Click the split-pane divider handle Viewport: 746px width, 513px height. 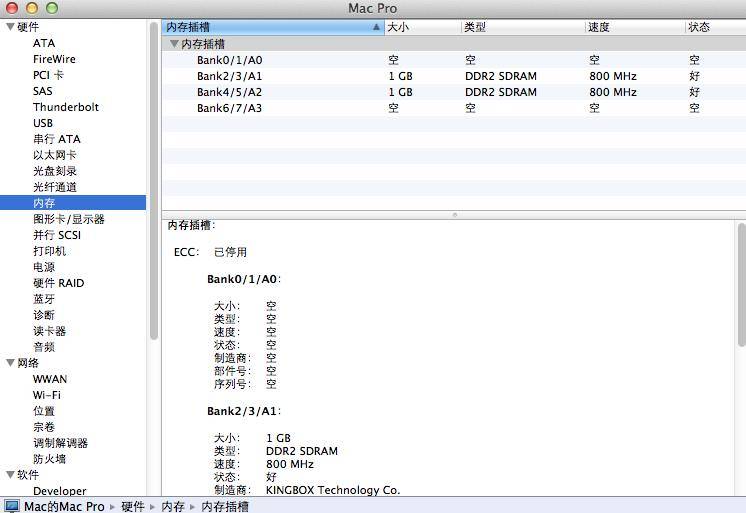coord(454,214)
